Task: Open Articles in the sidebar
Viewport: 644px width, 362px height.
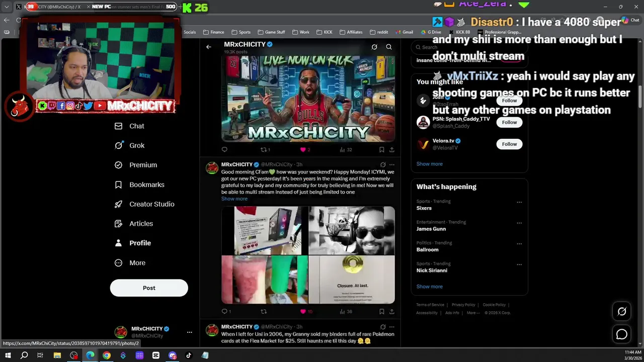Action: coord(133,223)
